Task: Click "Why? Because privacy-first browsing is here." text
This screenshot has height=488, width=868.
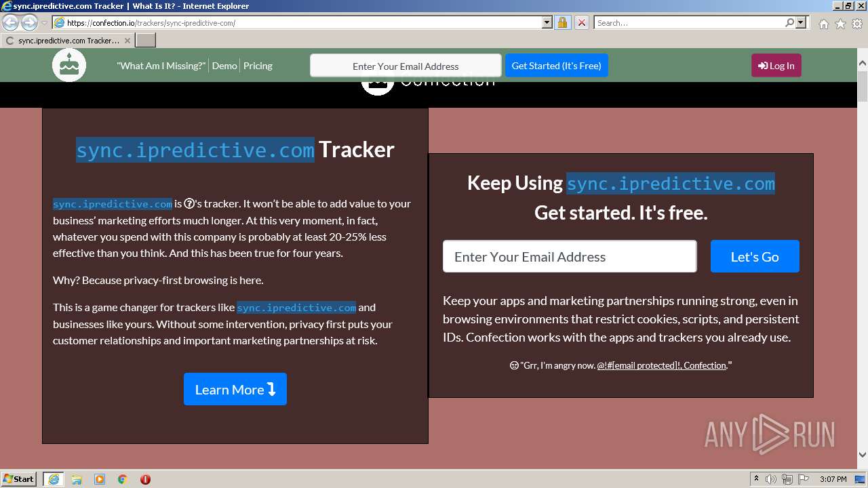Action: [x=158, y=280]
